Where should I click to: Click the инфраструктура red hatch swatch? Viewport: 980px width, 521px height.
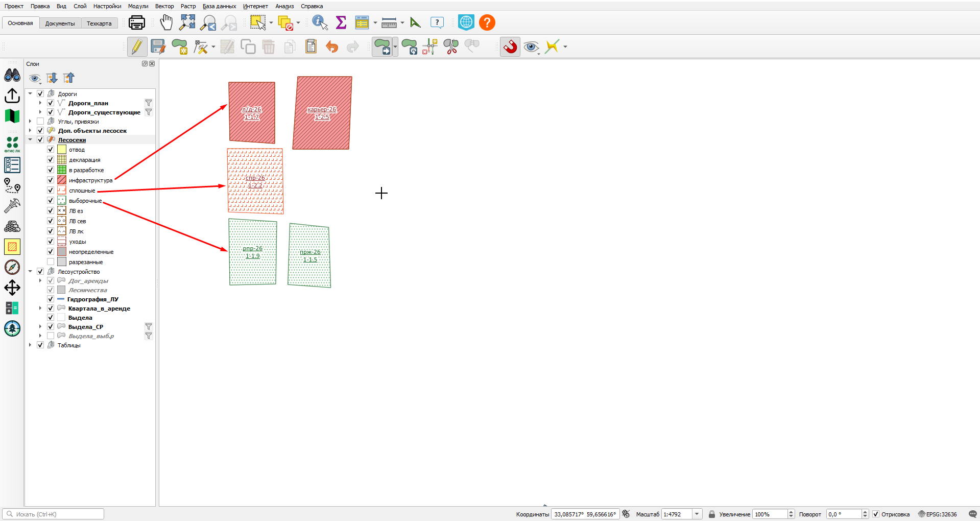click(x=62, y=180)
